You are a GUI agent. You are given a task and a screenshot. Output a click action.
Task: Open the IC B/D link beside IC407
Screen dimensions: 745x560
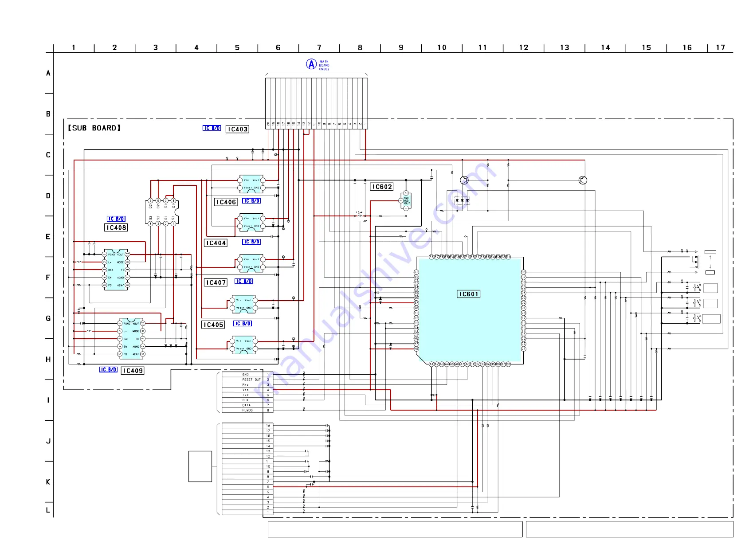pos(244,282)
